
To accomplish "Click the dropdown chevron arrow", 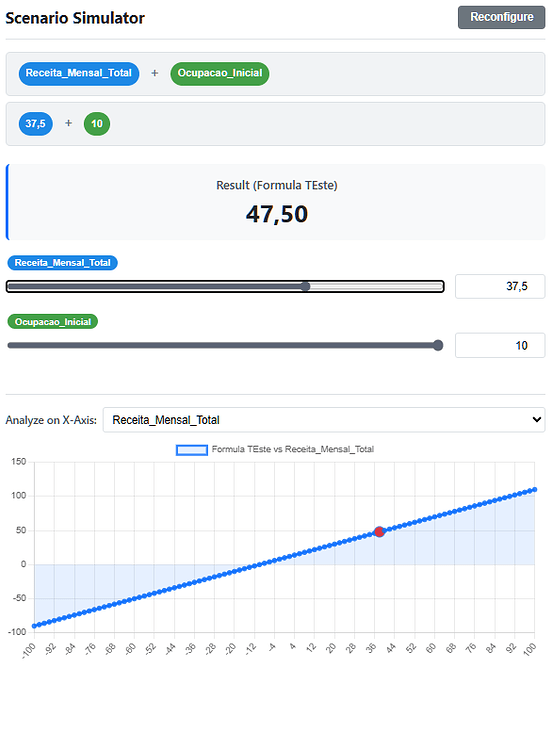I will pos(537,420).
